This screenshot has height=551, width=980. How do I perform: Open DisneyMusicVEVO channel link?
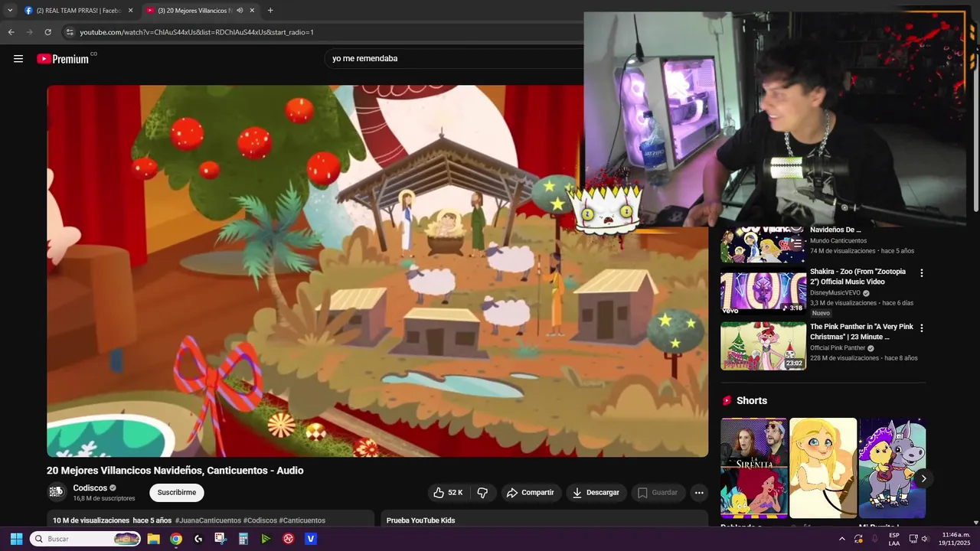835,293
